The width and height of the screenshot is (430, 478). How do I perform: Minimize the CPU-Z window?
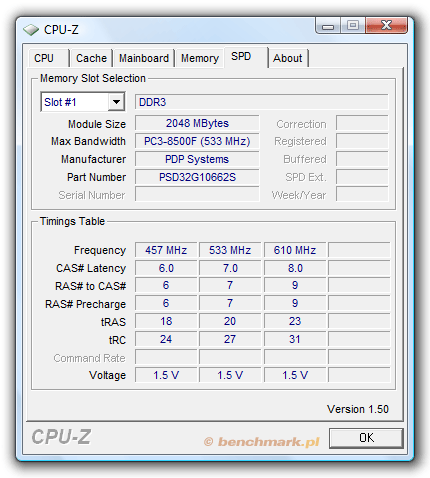tap(328, 25)
